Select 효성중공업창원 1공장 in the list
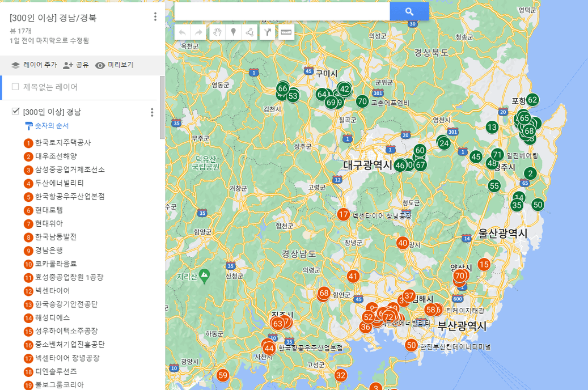Viewport: 588px width, 390px height. coord(69,277)
